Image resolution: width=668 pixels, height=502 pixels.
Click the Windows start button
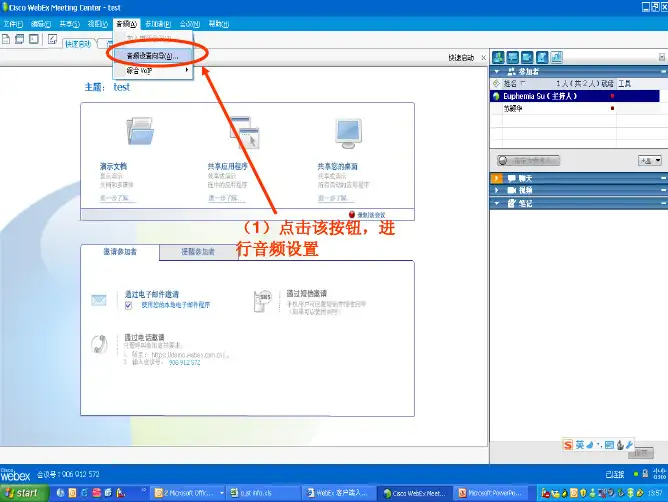(24, 492)
